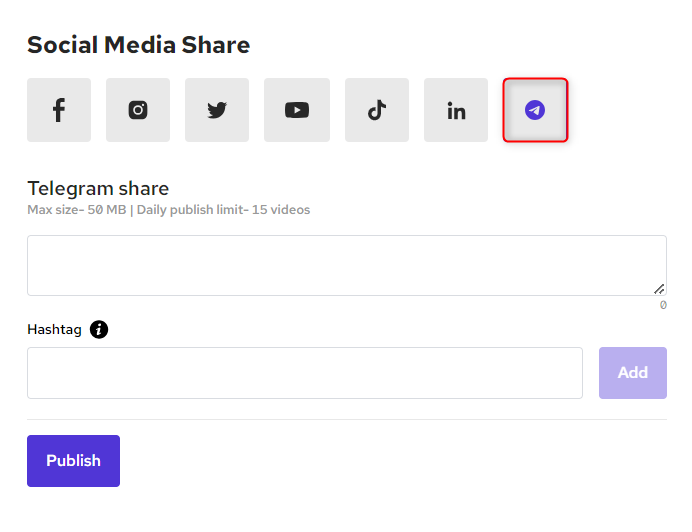
Task: Click the divider line above Publish
Action: coord(346,419)
